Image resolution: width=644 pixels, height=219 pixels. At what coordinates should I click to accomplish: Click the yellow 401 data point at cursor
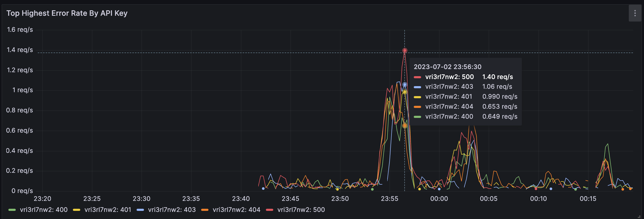(405, 92)
